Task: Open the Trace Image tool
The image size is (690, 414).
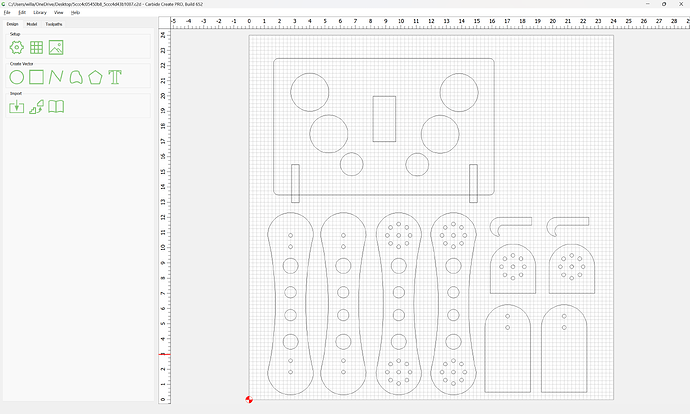Action: pyautogui.click(x=36, y=106)
